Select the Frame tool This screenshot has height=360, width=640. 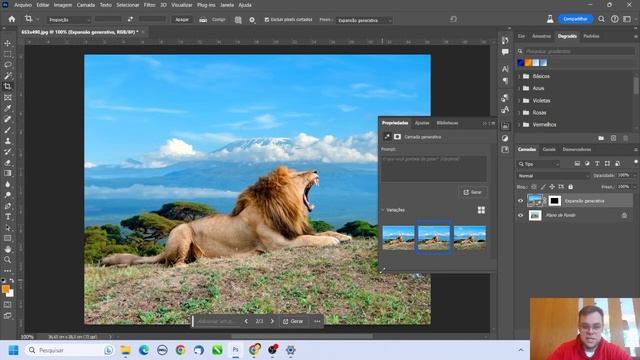click(8, 98)
